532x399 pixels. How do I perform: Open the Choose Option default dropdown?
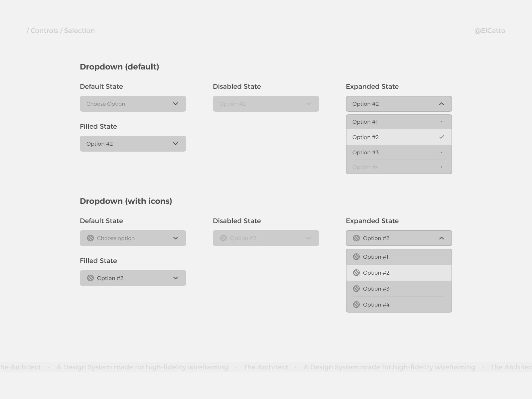[x=133, y=104]
